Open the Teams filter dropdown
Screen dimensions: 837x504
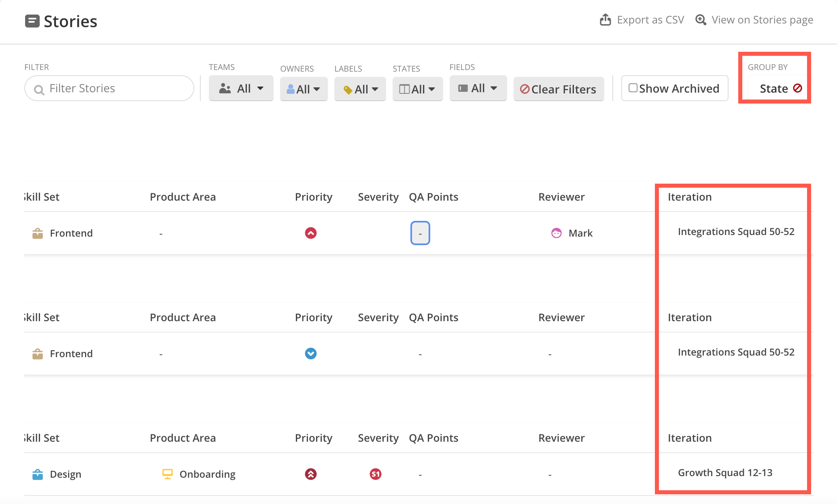(241, 88)
